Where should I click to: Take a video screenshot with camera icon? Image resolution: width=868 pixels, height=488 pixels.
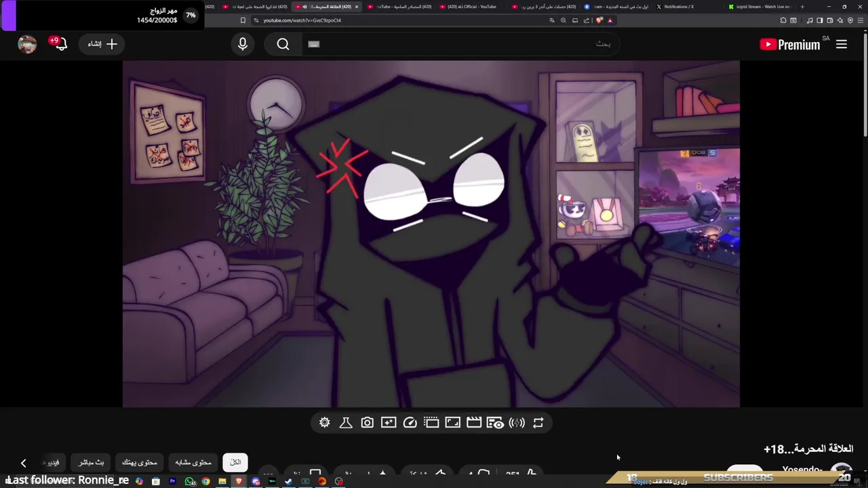click(x=367, y=423)
